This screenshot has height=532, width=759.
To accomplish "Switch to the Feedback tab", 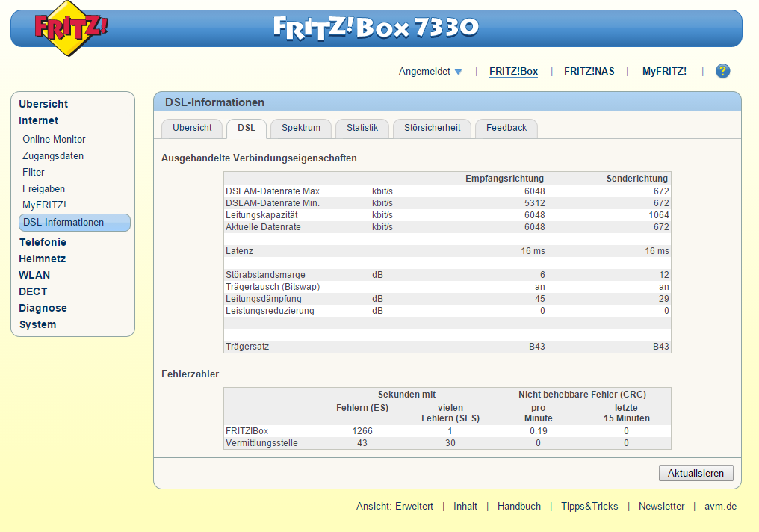I will [x=506, y=128].
